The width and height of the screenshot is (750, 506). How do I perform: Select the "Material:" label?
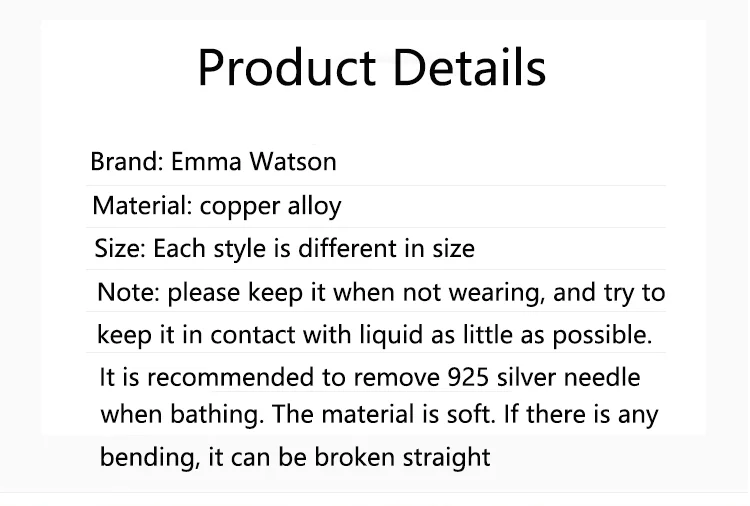[x=142, y=206]
